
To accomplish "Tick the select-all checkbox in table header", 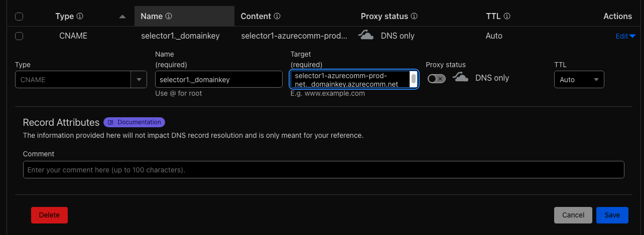I will coord(19,17).
